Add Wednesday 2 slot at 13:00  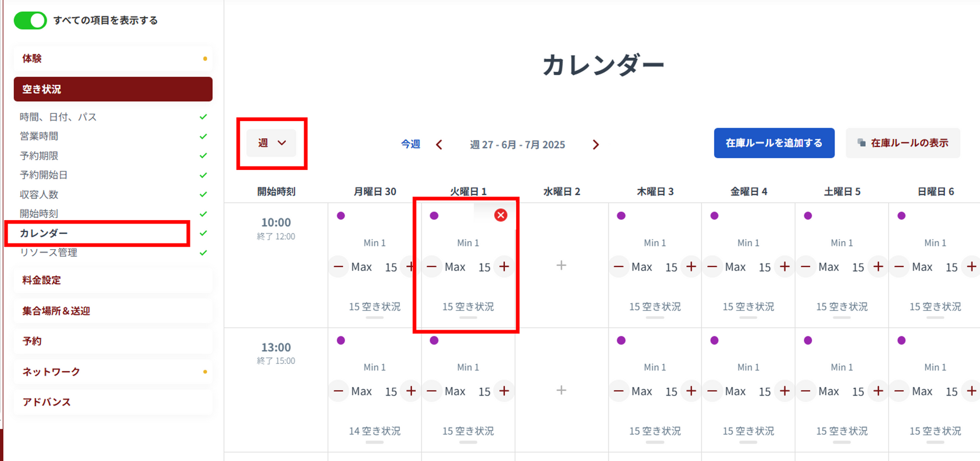pyautogui.click(x=561, y=391)
